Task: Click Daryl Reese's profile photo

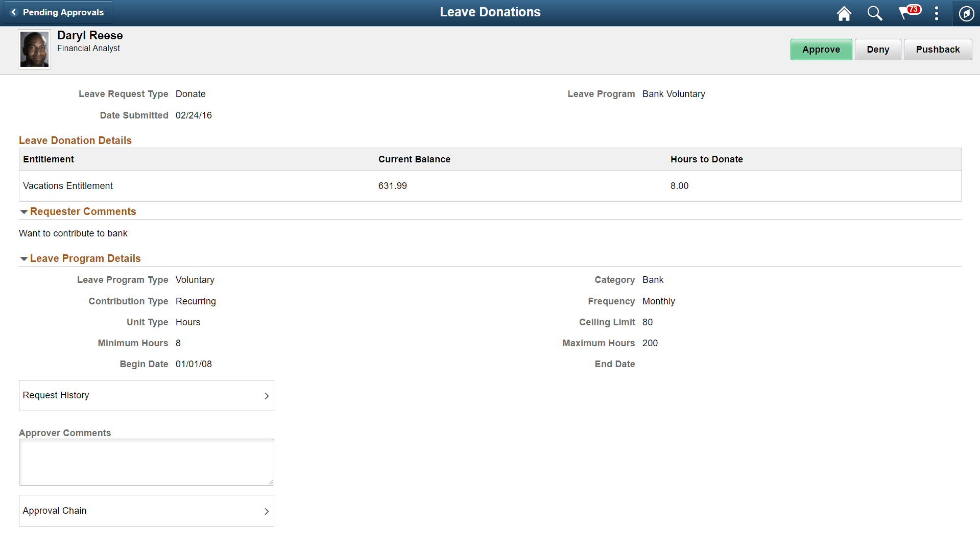Action: point(34,49)
